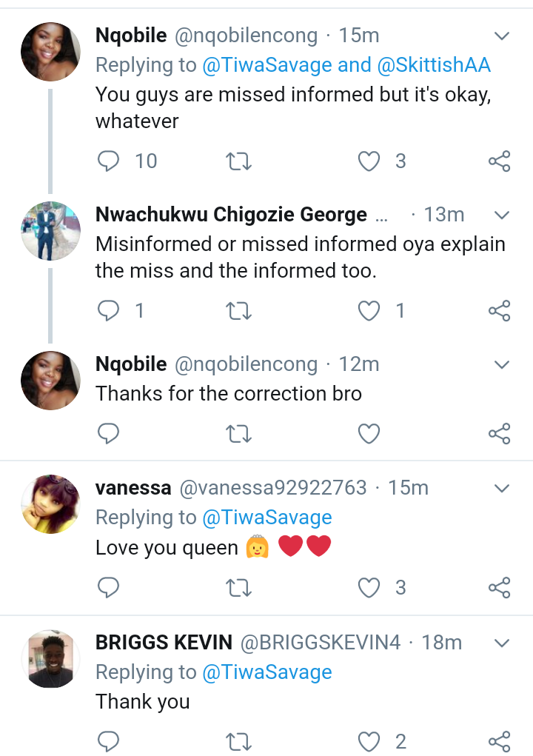Like Nqobile's "missed informed" tweet
The height and width of the screenshot is (756, 533).
tap(369, 161)
